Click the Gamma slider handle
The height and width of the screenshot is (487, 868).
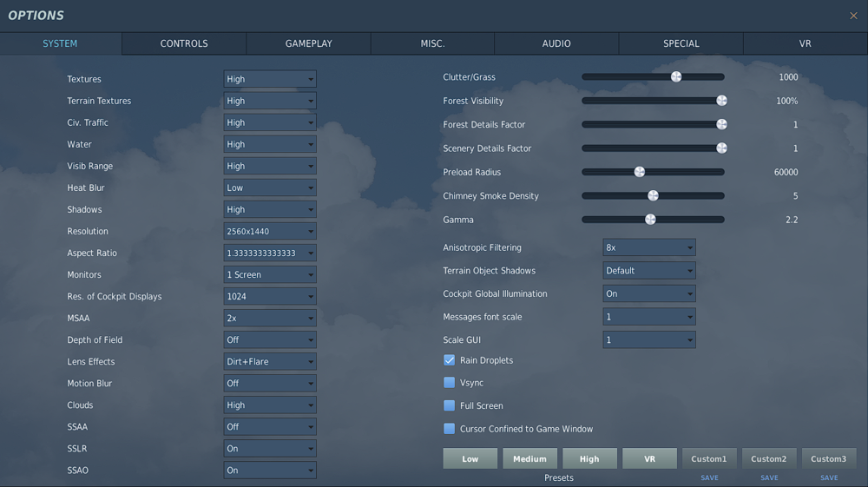pyautogui.click(x=650, y=220)
